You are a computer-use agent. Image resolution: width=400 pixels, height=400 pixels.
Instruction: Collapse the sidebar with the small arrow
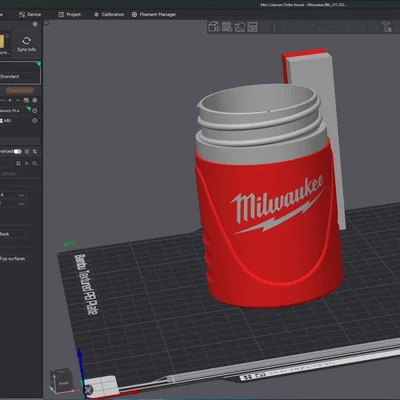[46, 23]
